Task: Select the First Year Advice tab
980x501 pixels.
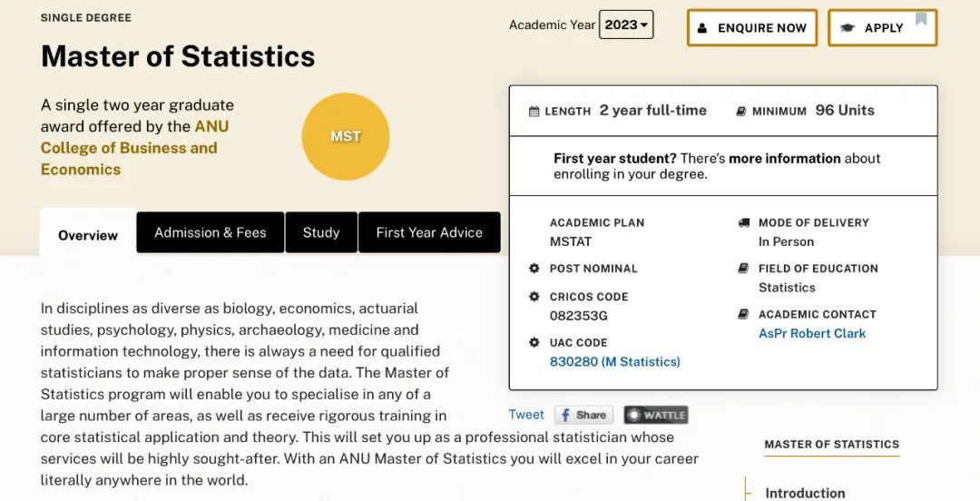Action: tap(429, 232)
